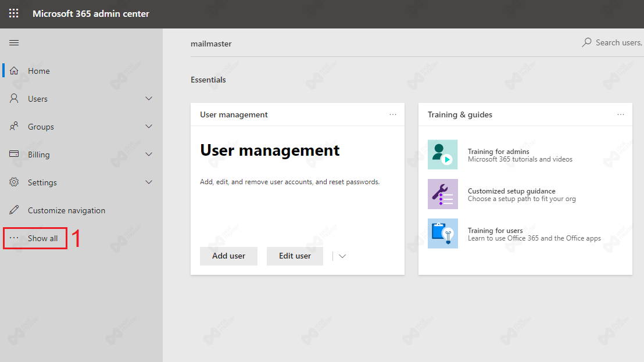Go to Home in navigation

38,71
